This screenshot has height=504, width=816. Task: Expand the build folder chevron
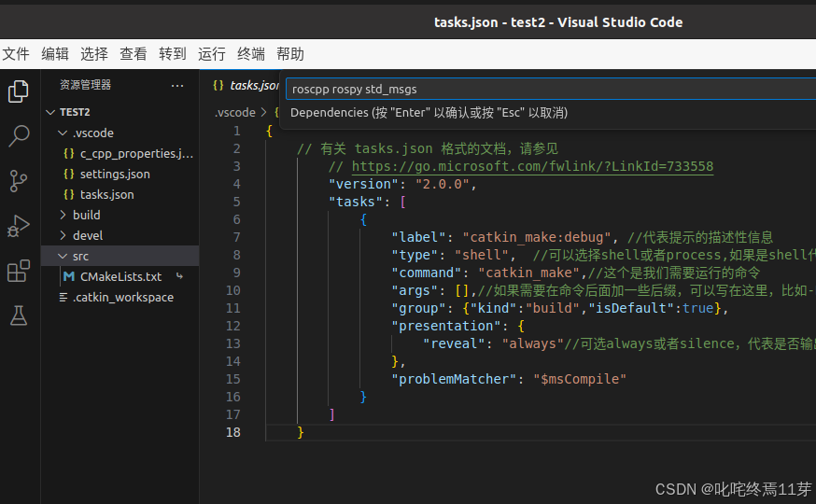[x=63, y=215]
